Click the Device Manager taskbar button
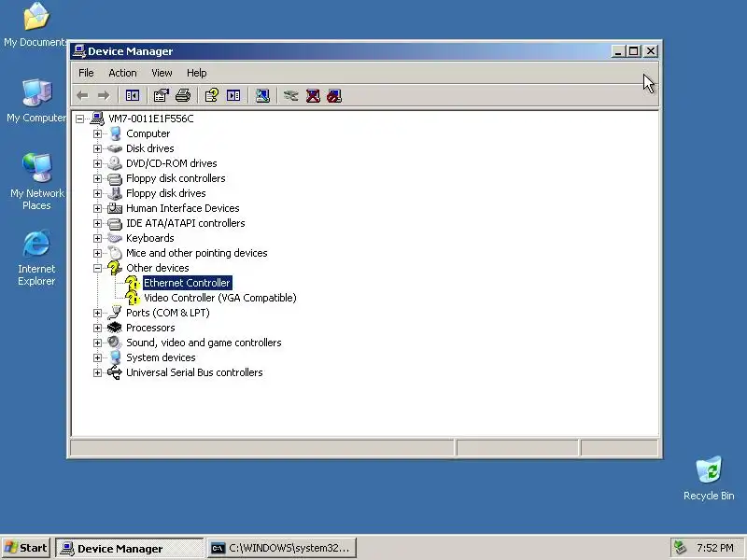The width and height of the screenshot is (747, 560). point(130,548)
